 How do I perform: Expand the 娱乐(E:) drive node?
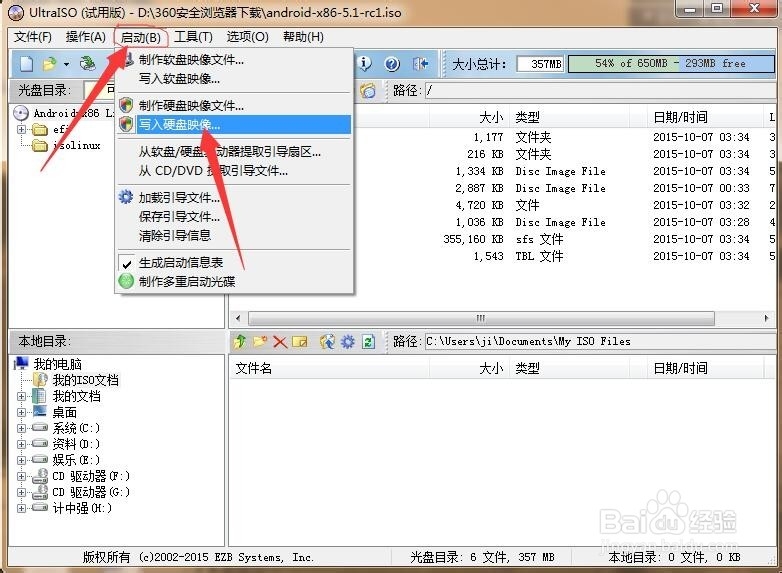(x=21, y=460)
